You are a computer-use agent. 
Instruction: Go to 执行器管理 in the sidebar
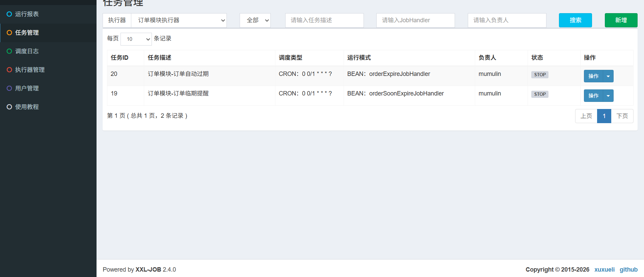[30, 70]
